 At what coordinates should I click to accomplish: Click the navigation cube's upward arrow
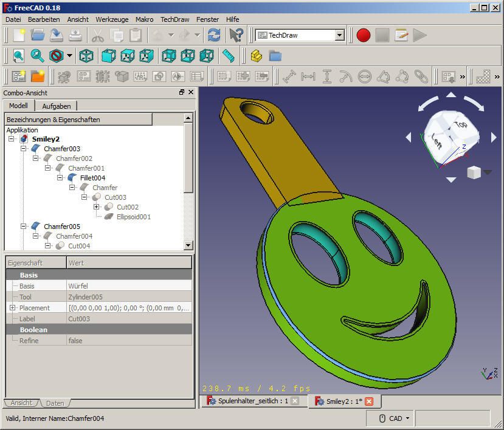click(451, 95)
